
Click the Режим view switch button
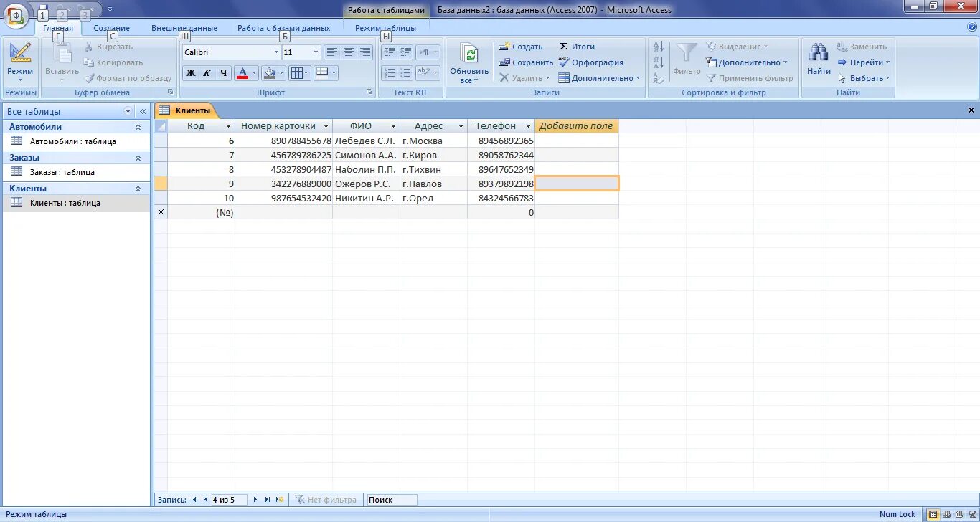(x=20, y=61)
